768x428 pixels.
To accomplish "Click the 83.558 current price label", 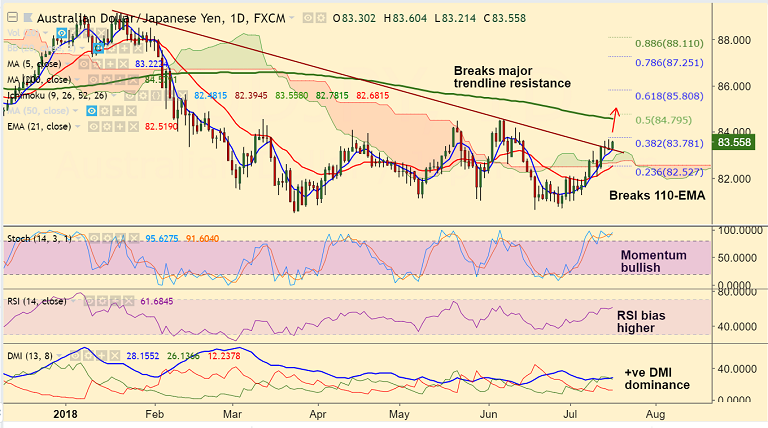I will [x=734, y=143].
